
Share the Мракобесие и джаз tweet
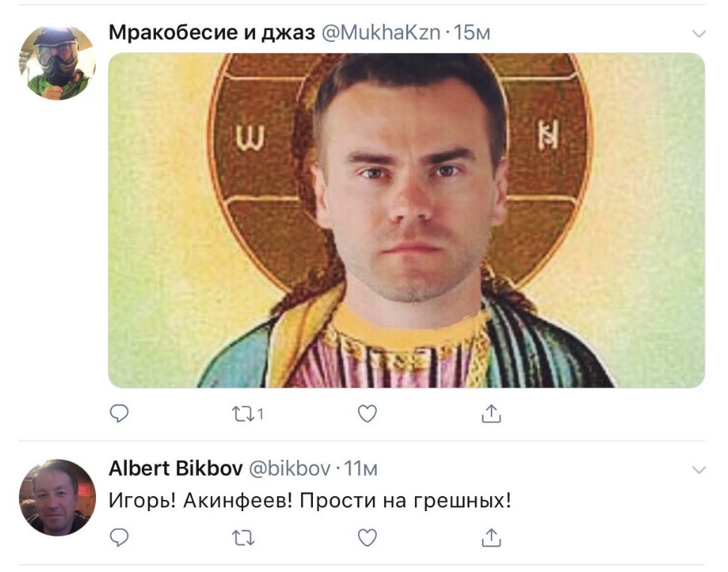(x=492, y=413)
